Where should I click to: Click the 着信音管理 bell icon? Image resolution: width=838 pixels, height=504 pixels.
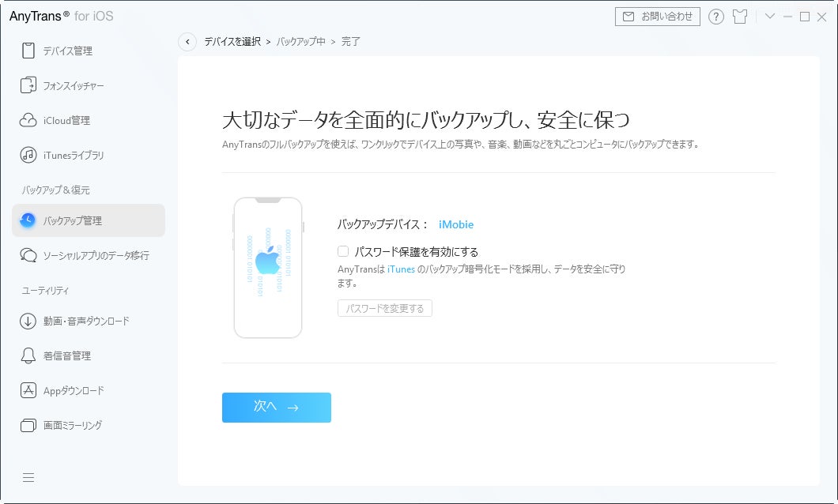click(x=28, y=355)
